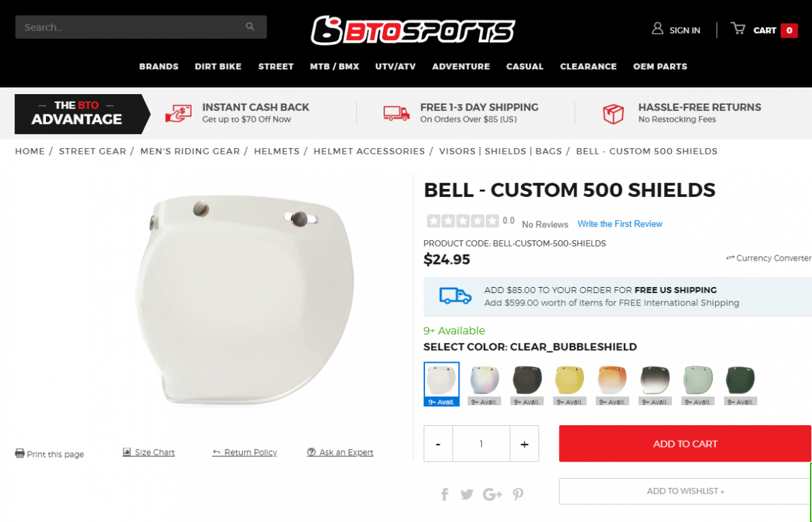Screen dimensions: 812x522
Task: Open the Currency Converter
Action: pos(768,258)
